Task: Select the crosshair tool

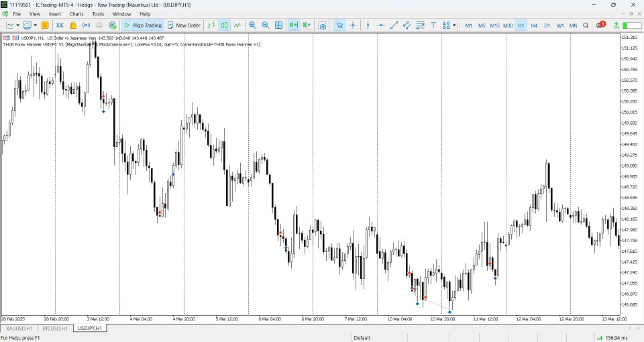Action: (353, 25)
